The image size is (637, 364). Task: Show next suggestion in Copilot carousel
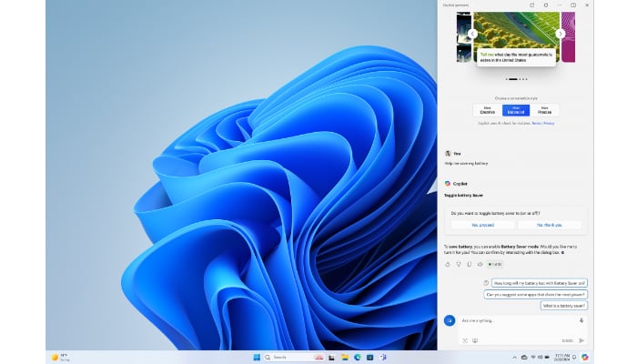pos(561,34)
